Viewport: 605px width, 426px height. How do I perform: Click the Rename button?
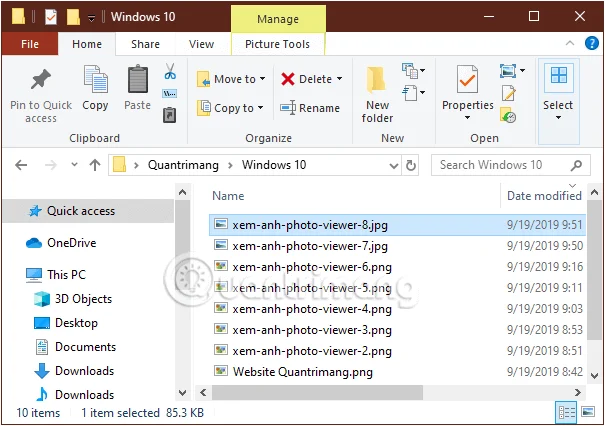tap(310, 108)
